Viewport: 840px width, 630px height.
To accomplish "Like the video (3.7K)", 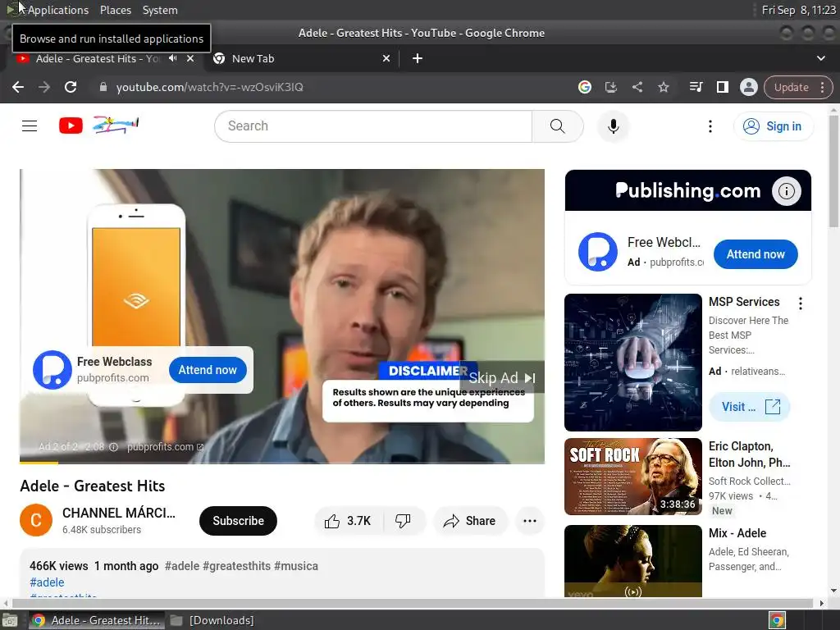I will [x=348, y=521].
